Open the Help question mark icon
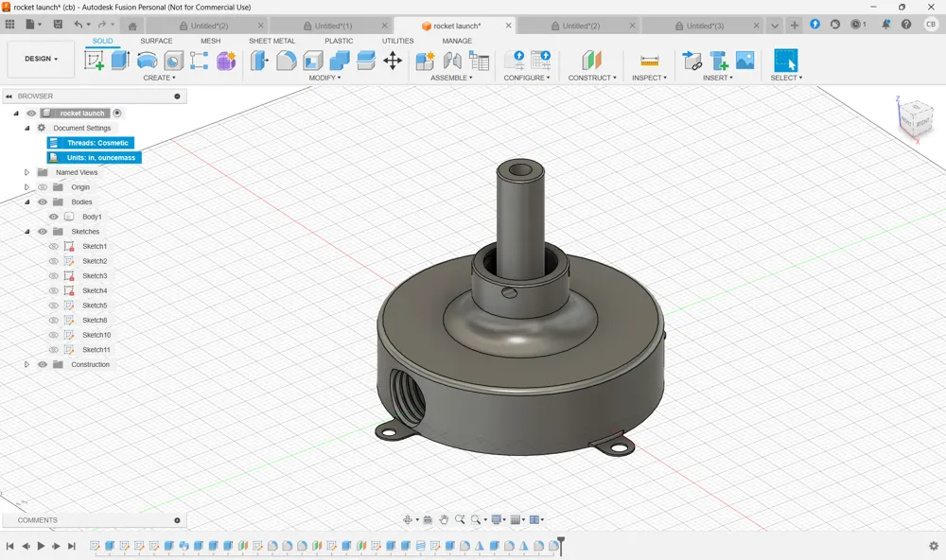 coord(906,25)
